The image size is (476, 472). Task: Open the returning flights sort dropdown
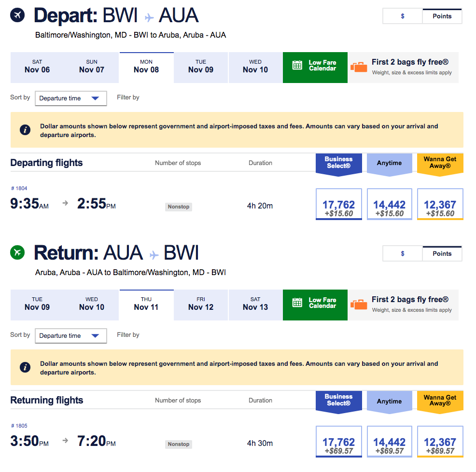pos(70,336)
